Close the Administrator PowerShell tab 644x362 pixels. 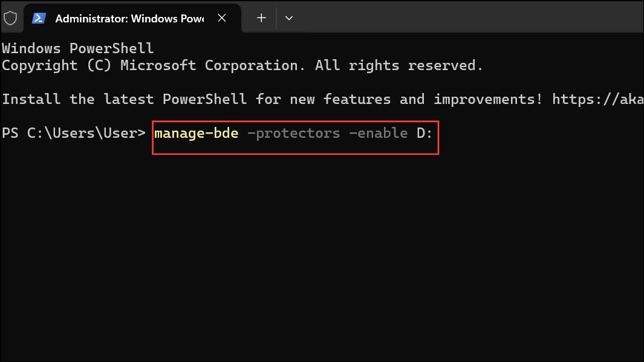pyautogui.click(x=221, y=18)
